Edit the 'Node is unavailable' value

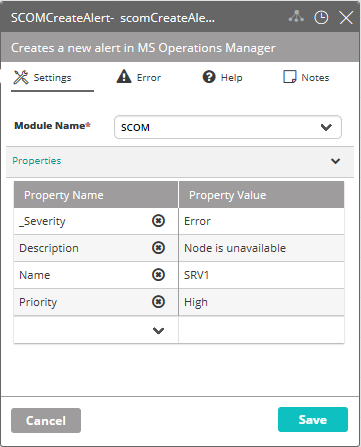click(x=261, y=248)
